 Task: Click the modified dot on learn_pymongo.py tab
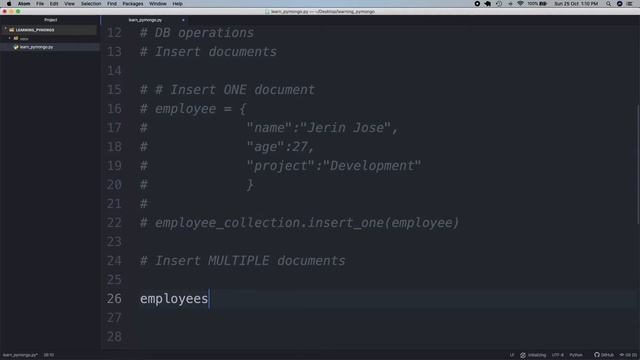coord(183,20)
